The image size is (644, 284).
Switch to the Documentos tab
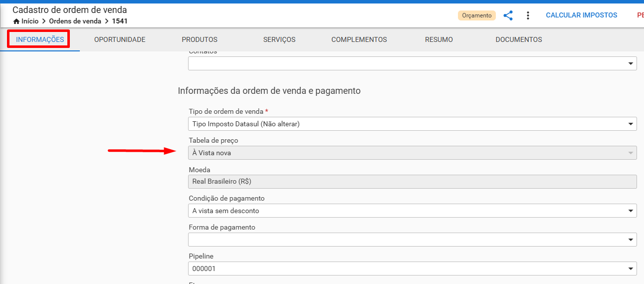519,39
